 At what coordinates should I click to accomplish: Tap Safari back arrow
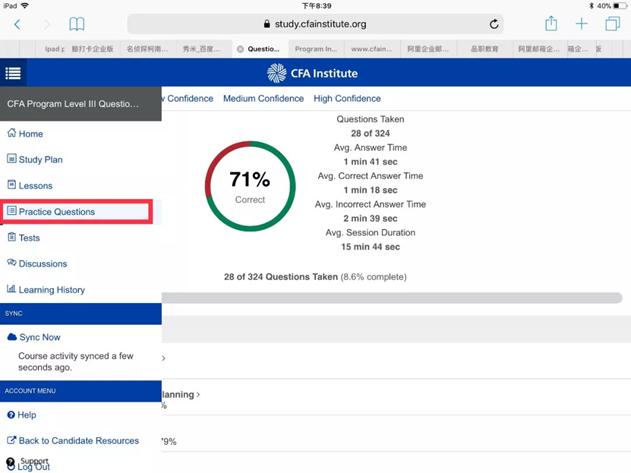(17, 24)
